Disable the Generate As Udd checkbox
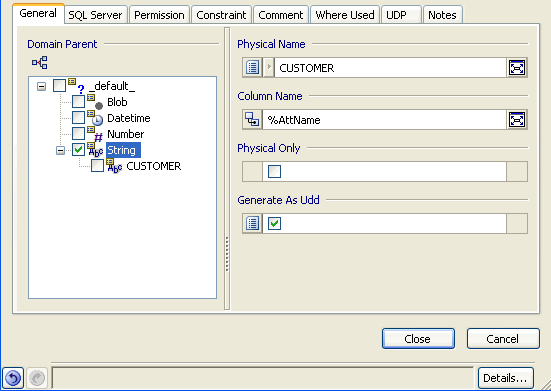 pyautogui.click(x=274, y=223)
